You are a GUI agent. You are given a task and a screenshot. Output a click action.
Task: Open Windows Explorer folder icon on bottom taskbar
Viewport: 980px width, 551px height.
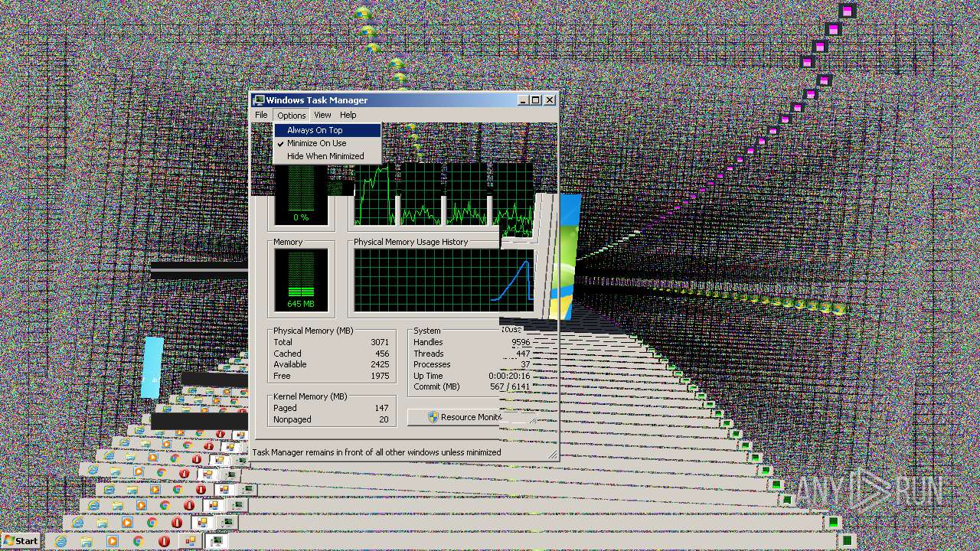[87, 541]
